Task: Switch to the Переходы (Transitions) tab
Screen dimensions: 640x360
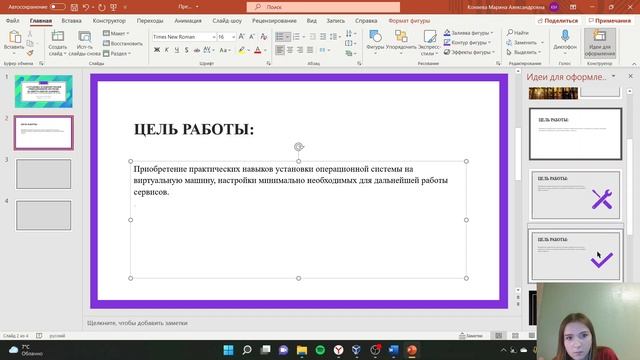Action: coord(150,20)
